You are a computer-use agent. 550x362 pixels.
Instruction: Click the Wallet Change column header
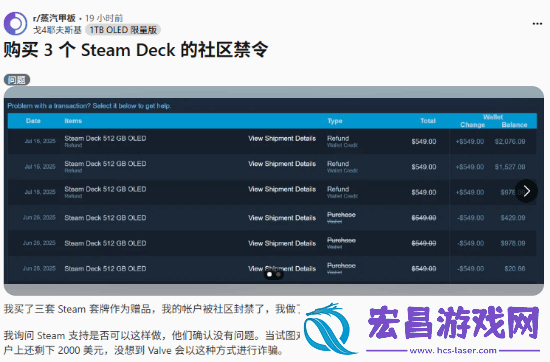[472, 125]
